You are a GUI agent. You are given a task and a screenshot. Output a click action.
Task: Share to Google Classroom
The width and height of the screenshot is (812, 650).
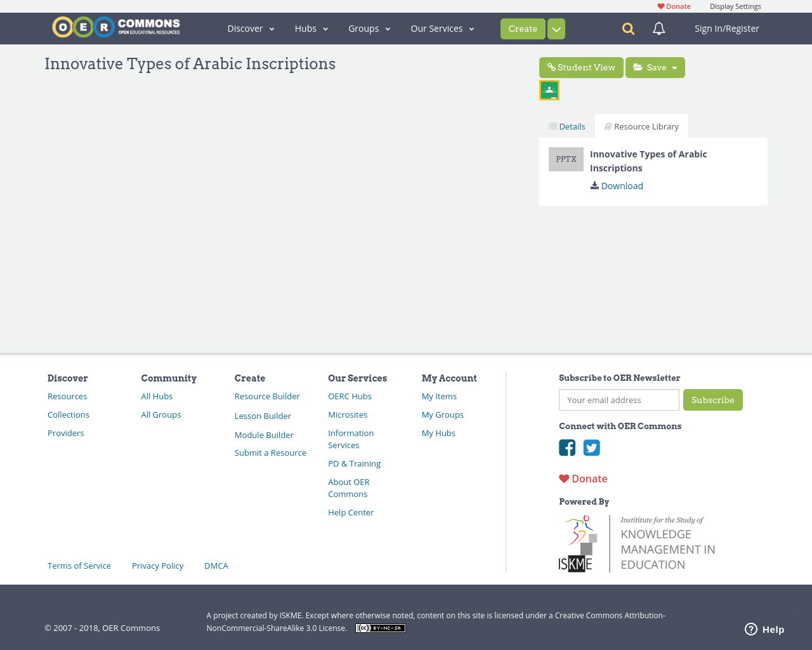(549, 89)
